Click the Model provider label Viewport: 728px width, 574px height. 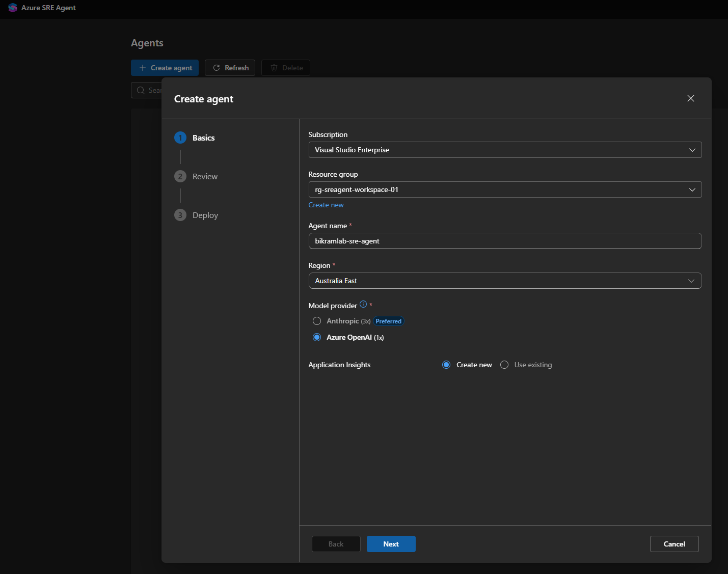pos(333,306)
